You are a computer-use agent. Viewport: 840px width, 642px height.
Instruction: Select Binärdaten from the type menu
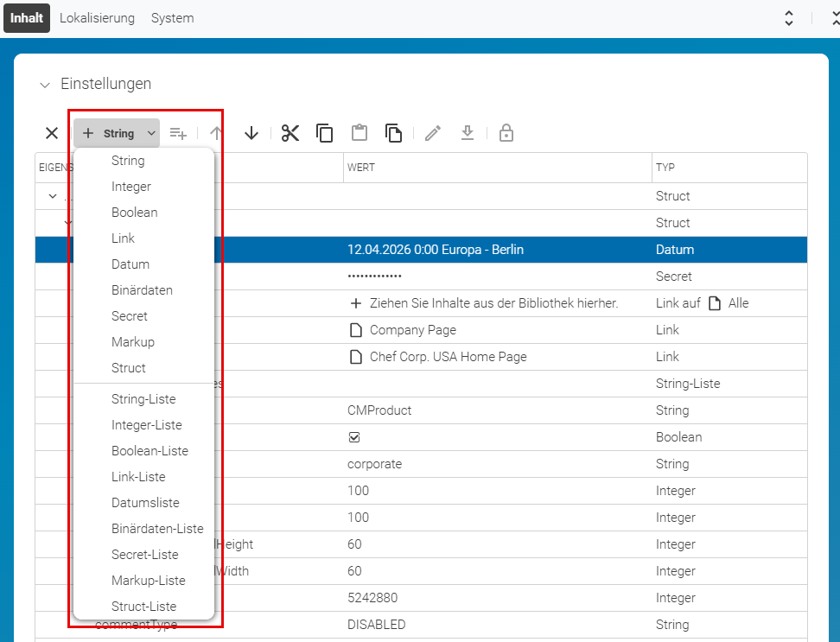pos(142,290)
